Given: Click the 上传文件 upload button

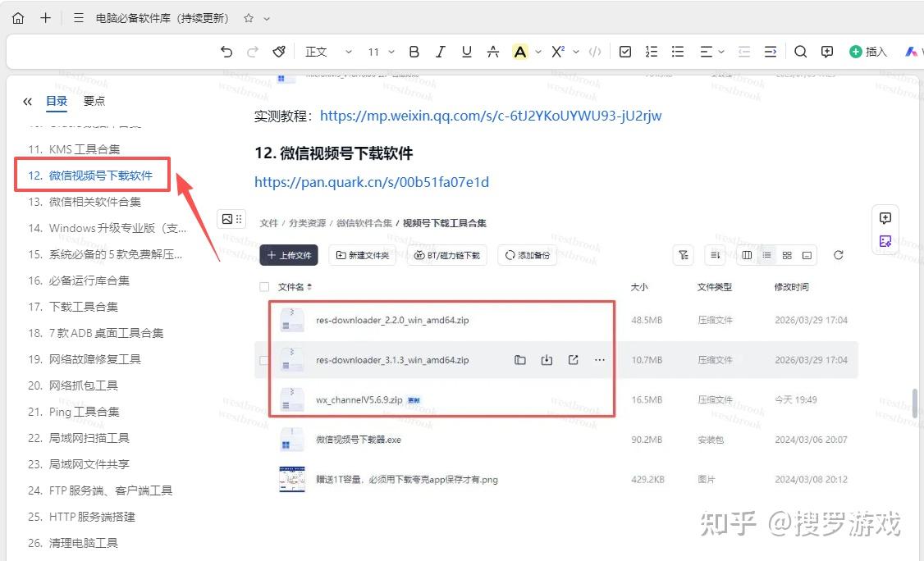Looking at the screenshot, I should pos(289,255).
